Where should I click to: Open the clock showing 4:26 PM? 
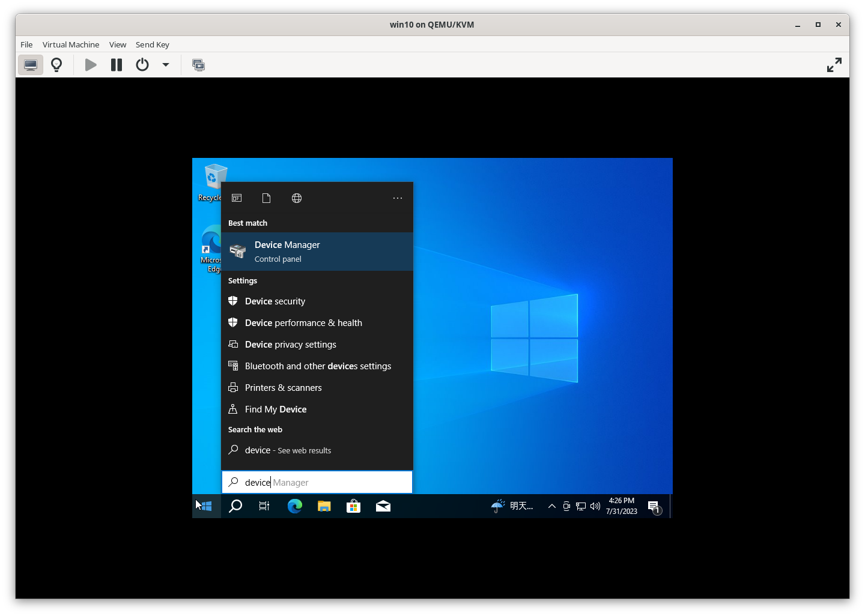pyautogui.click(x=622, y=506)
